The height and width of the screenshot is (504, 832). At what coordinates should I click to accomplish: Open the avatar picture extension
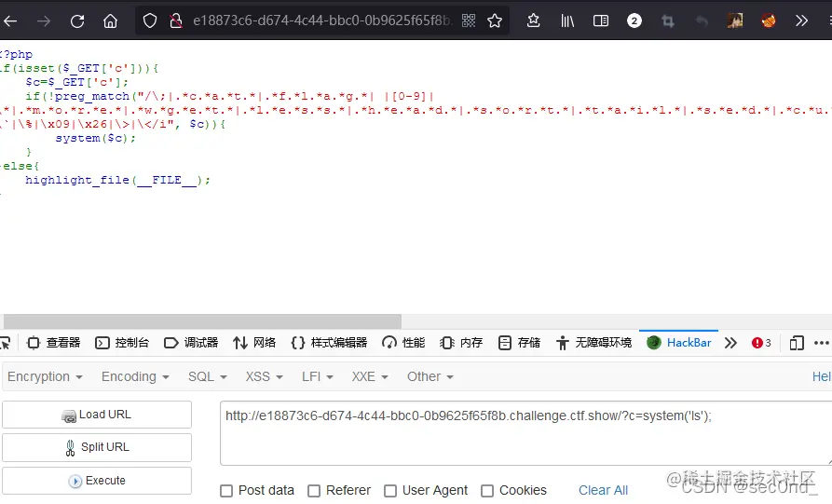click(735, 20)
